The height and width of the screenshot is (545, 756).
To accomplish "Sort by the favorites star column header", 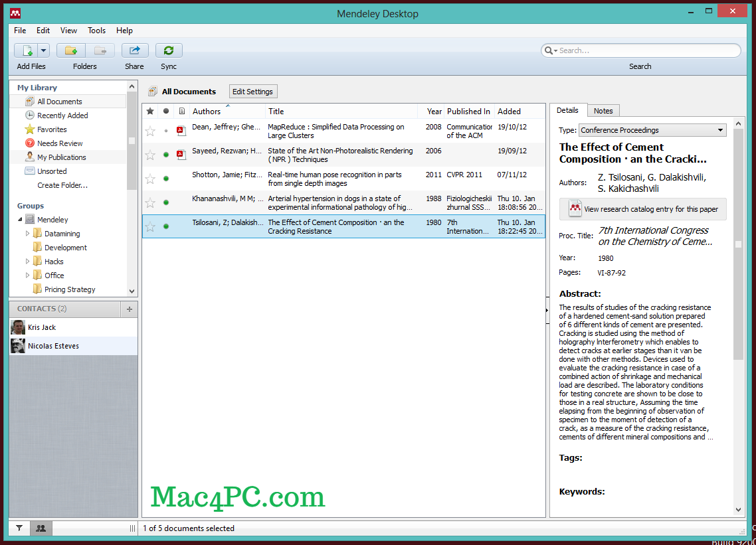I will coord(150,112).
